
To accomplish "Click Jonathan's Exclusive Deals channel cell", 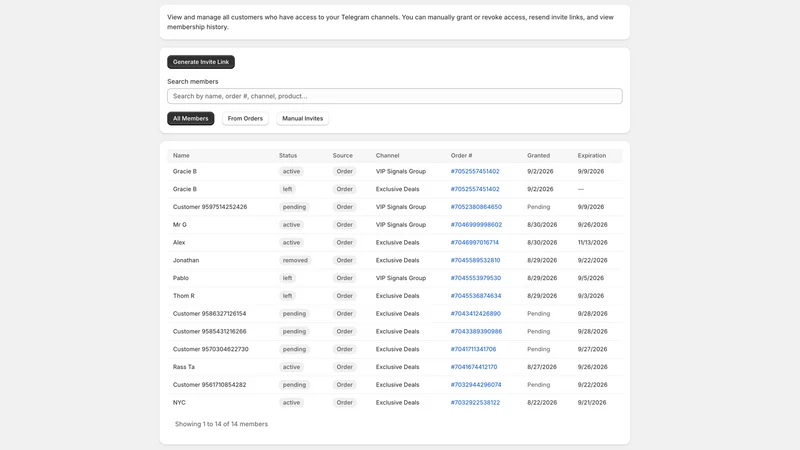I will (x=397, y=260).
